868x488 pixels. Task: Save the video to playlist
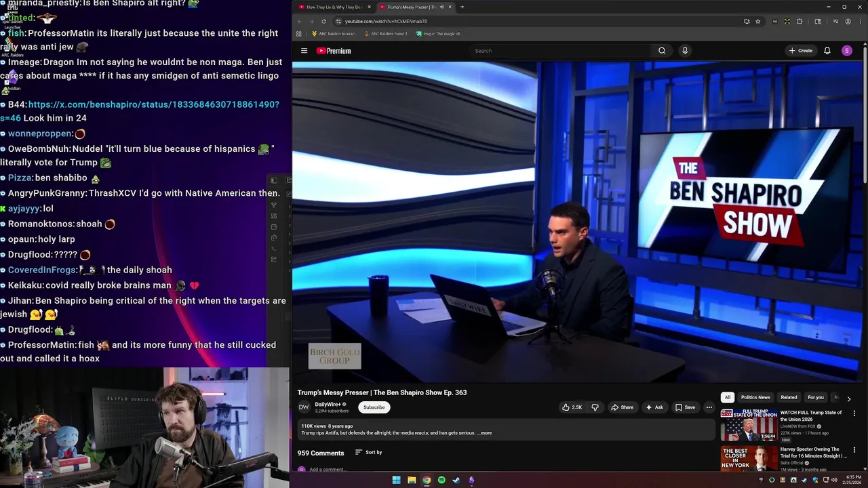[x=685, y=407]
